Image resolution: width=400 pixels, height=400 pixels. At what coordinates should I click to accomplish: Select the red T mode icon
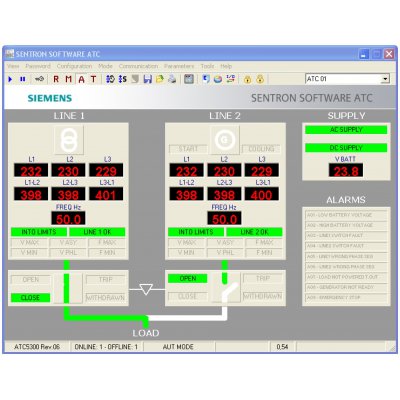(x=93, y=79)
